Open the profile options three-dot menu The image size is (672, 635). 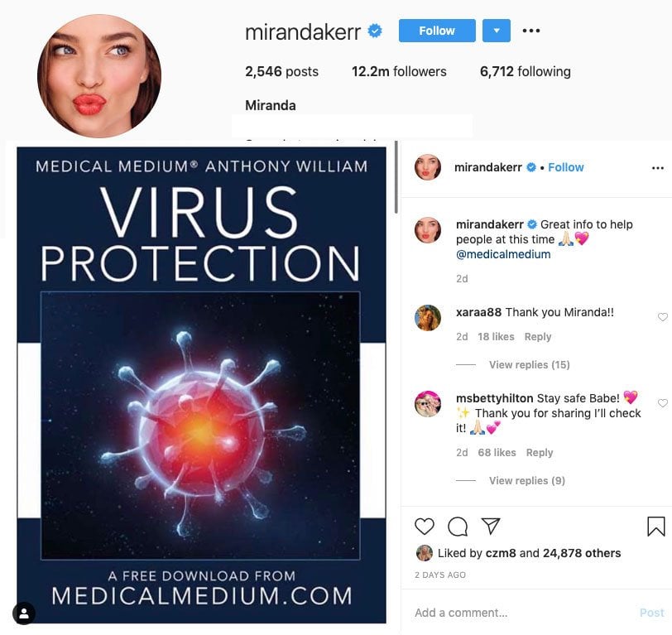531,31
